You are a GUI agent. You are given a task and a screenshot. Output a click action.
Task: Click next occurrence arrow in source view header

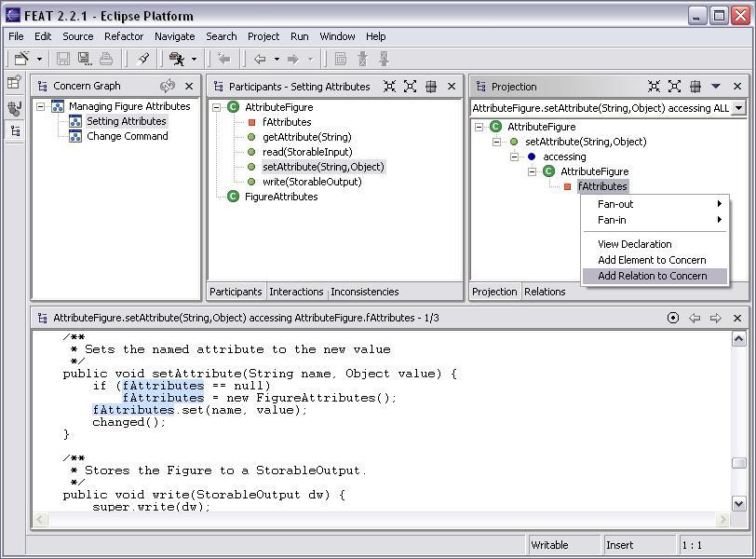(716, 318)
